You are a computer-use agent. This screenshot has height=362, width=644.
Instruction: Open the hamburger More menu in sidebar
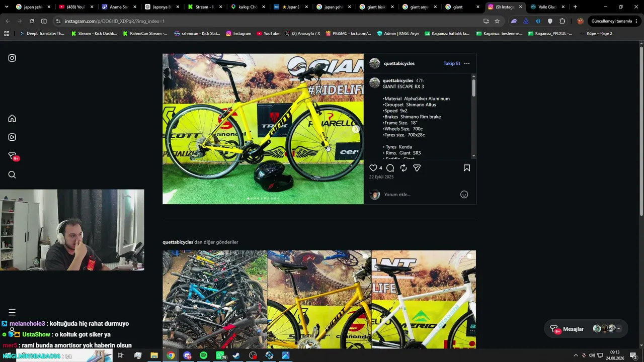[x=12, y=312]
